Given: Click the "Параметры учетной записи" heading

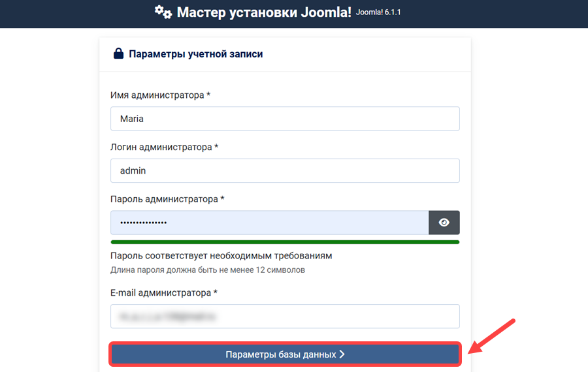Looking at the screenshot, I should pos(196,54).
